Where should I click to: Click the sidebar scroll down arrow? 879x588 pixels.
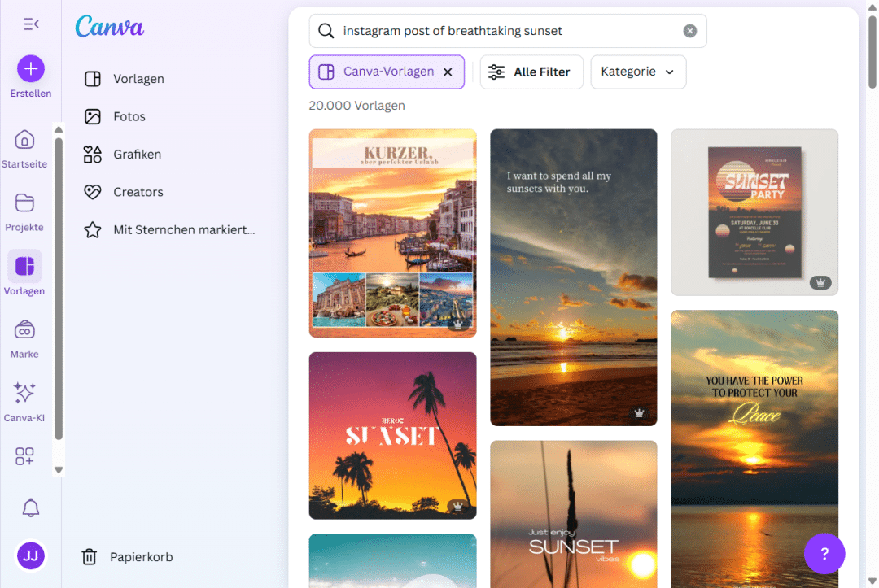pos(59,470)
